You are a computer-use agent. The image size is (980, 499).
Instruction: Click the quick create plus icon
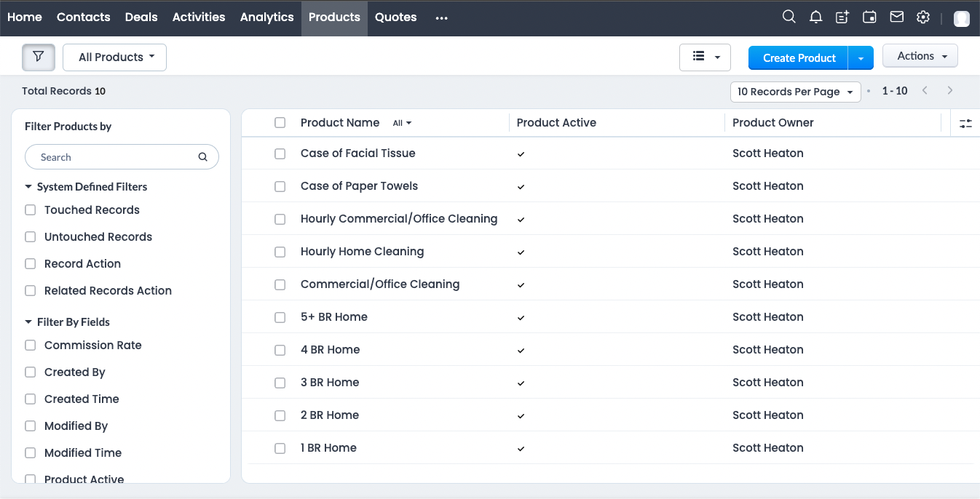(842, 17)
